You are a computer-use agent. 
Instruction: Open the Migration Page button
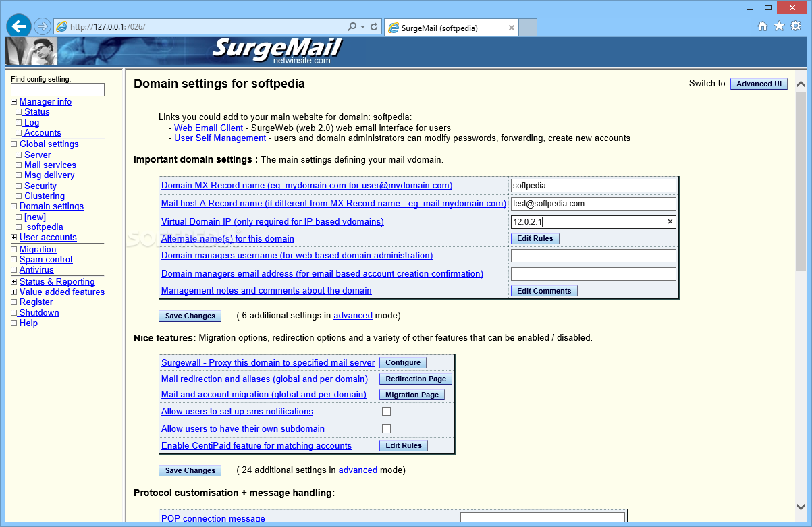click(412, 395)
